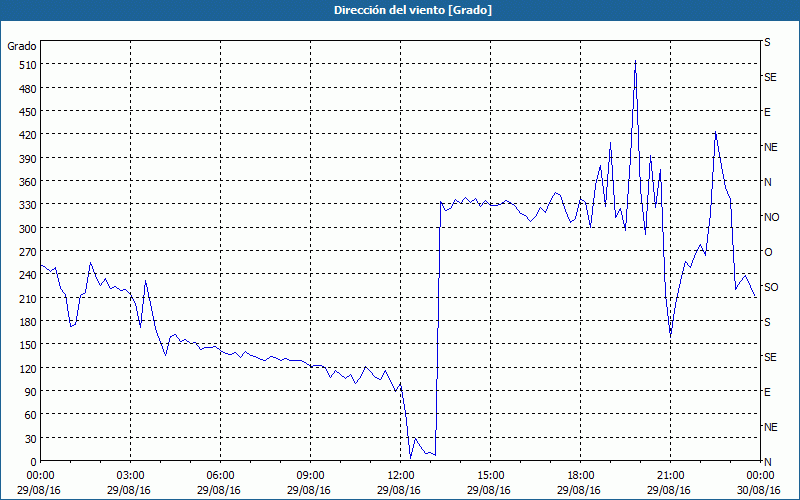The height and width of the screenshot is (500, 800).
Task: Click the blue line's lowest dip just after 12:00
Action: tap(411, 458)
